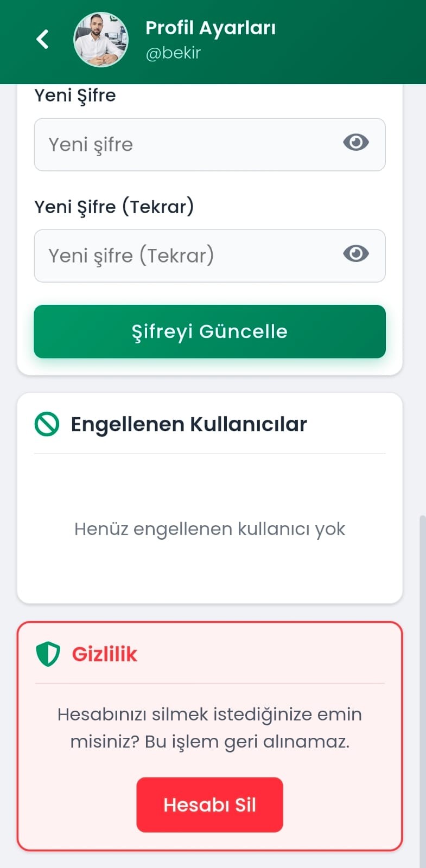The image size is (426, 868).
Task: Click the vertical scrollbar on the right
Action: click(422, 678)
